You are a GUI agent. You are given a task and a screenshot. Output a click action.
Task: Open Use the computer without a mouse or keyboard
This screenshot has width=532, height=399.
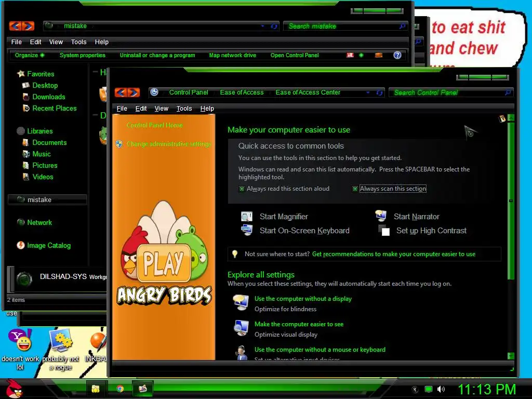[x=320, y=350]
